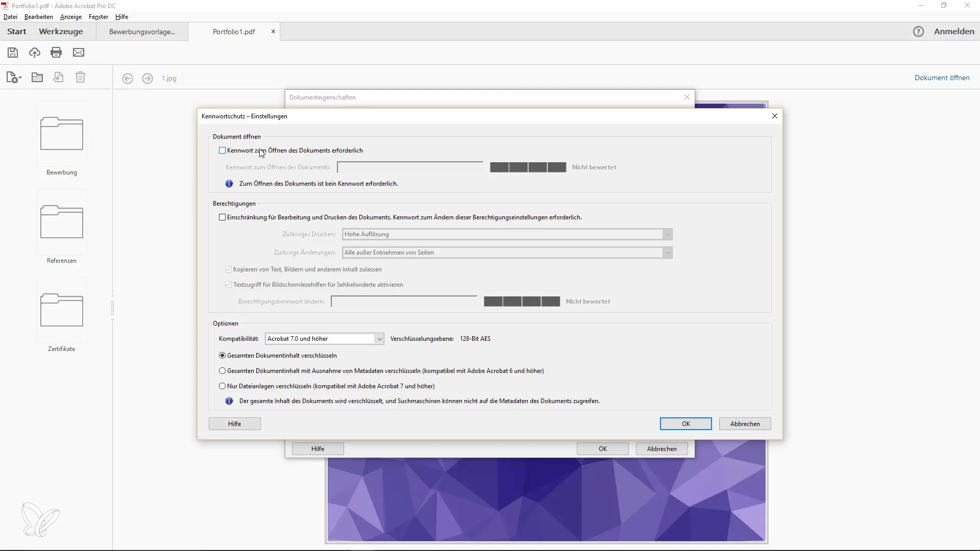
Task: Click Hilfe in Dokumenteigenschaften window
Action: 318,449
